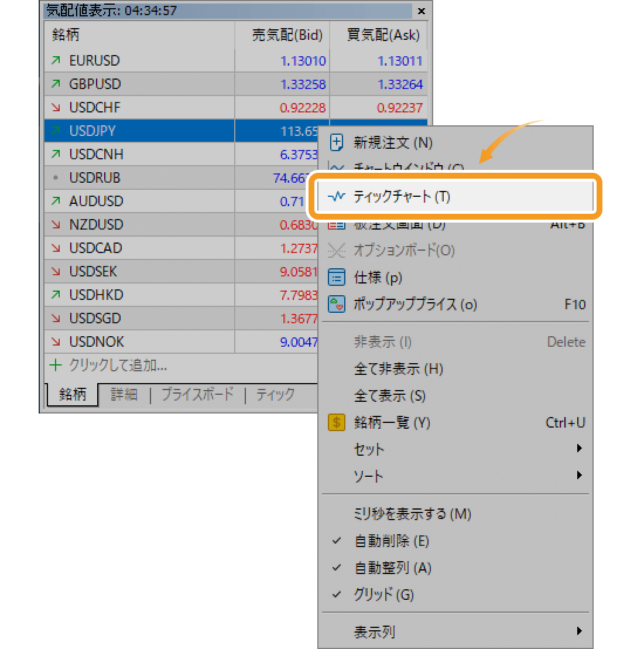This screenshot has height=649, width=644.
Task: Click EURUSD ask value 1.13011
Action: (x=399, y=62)
